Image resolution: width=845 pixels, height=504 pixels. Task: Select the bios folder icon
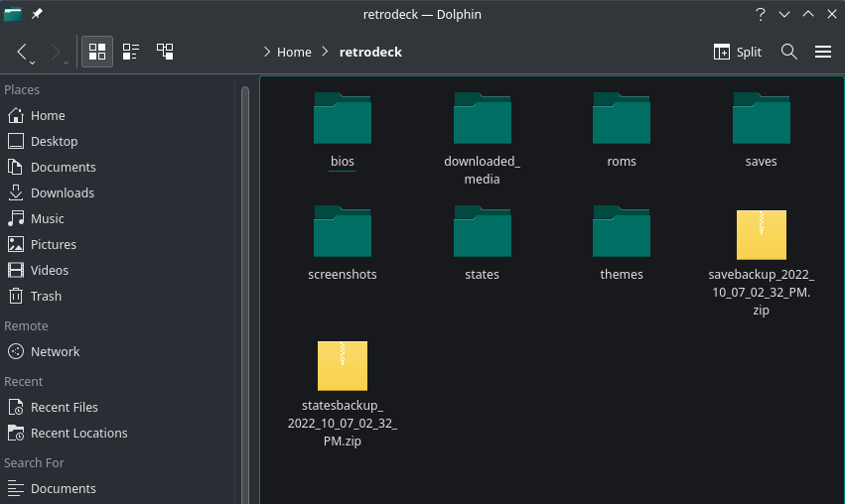point(343,119)
